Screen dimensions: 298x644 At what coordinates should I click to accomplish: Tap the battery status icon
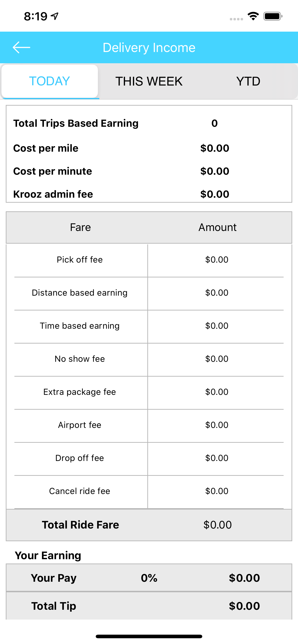[273, 16]
